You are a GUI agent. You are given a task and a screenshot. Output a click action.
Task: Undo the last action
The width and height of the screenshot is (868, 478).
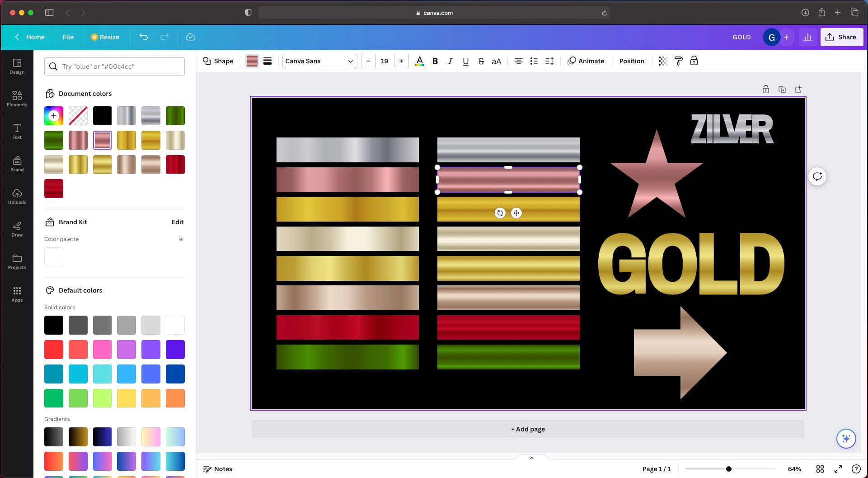tap(144, 37)
